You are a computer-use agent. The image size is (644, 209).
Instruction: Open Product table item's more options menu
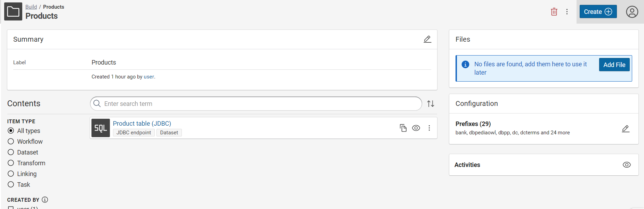[429, 128]
